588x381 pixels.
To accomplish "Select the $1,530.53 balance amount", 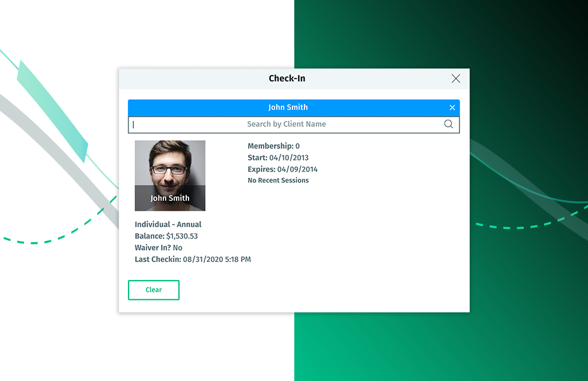I will [x=182, y=236].
